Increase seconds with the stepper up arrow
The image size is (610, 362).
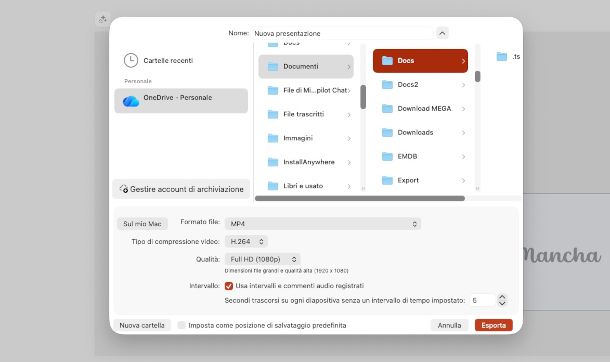[502, 297]
